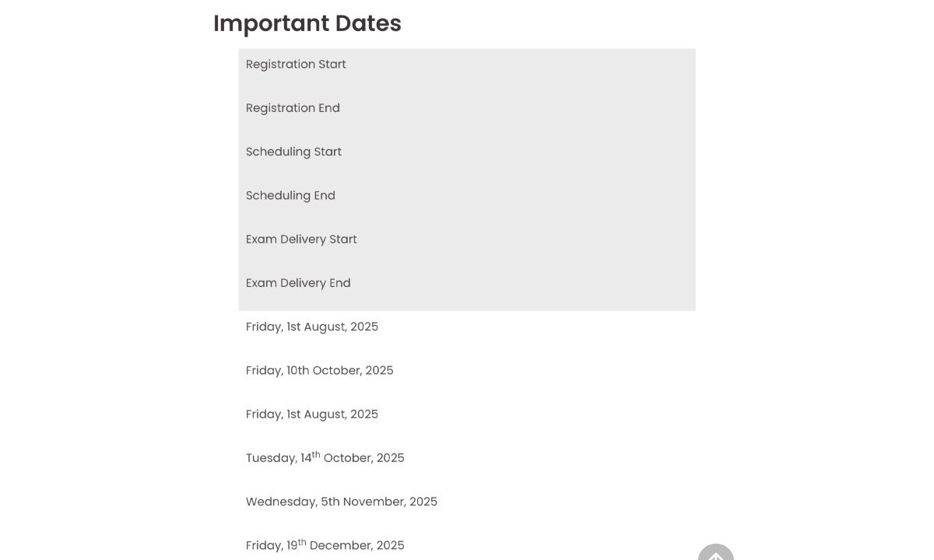
Task: Select the 'Registration Start' label
Action: click(x=296, y=65)
